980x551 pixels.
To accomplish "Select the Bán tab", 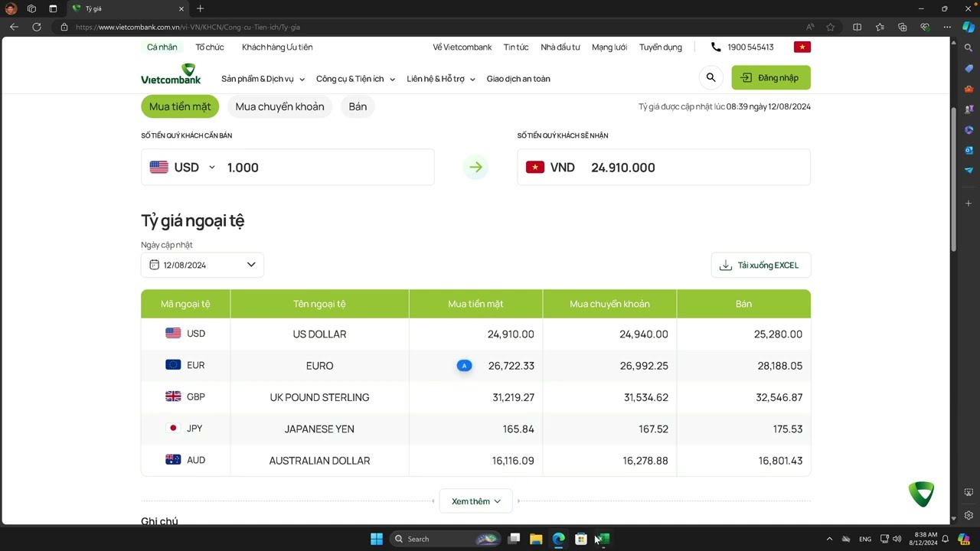I will tap(358, 106).
